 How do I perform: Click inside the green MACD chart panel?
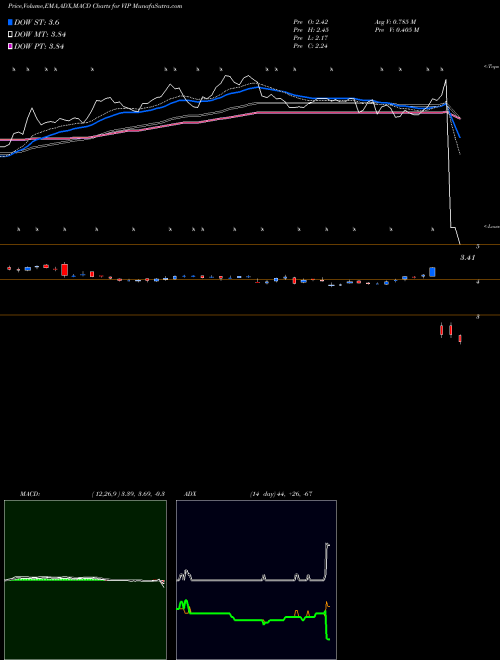(x=85, y=580)
